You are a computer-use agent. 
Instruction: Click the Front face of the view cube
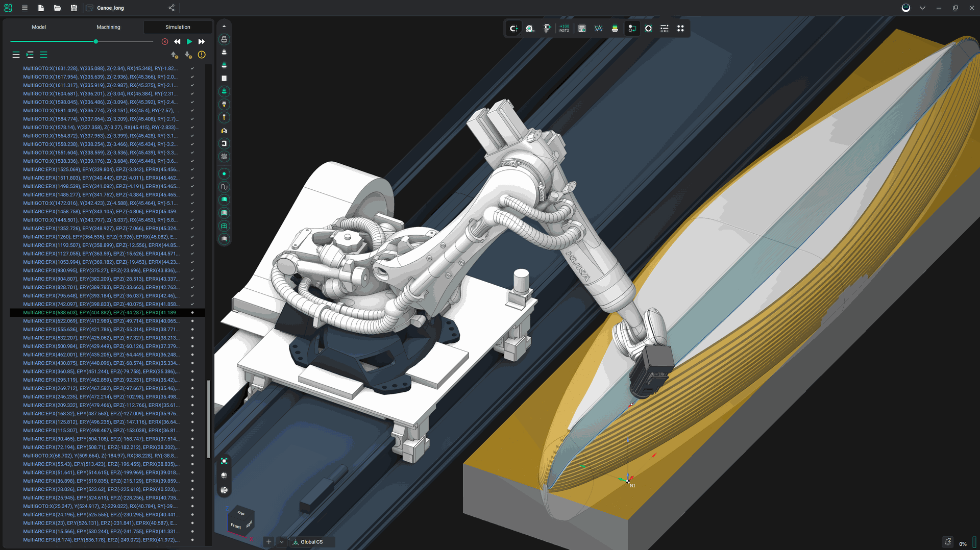coord(235,526)
